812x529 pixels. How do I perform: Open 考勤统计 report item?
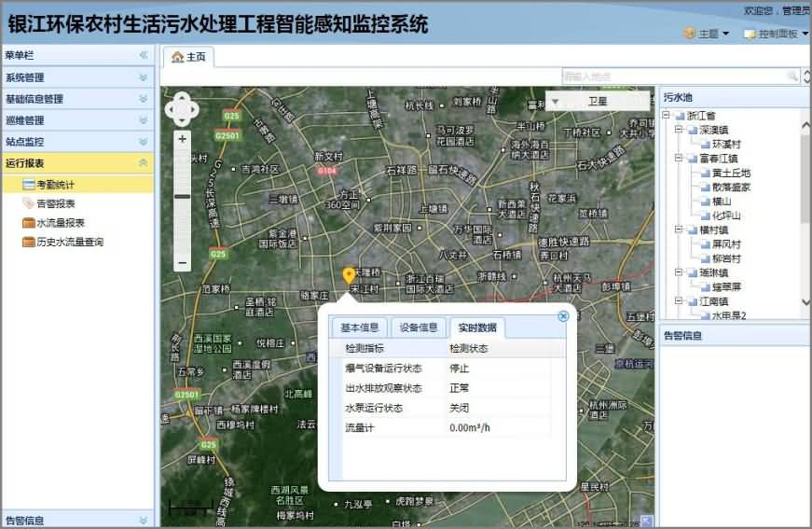point(56,185)
